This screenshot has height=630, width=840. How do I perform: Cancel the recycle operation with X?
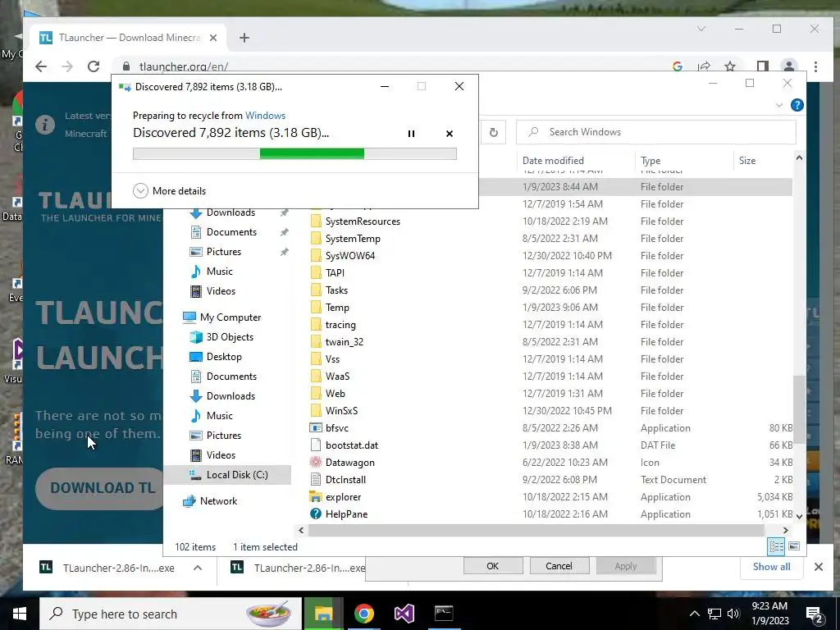(x=450, y=134)
